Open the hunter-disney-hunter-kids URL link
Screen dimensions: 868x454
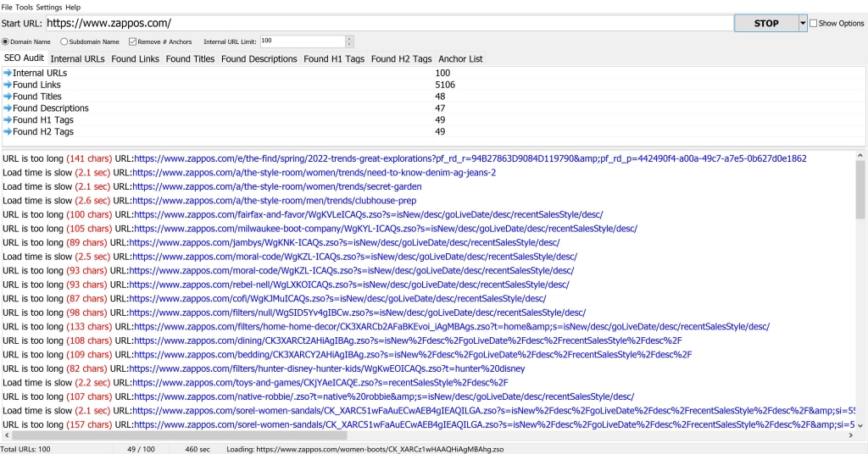pos(326,368)
